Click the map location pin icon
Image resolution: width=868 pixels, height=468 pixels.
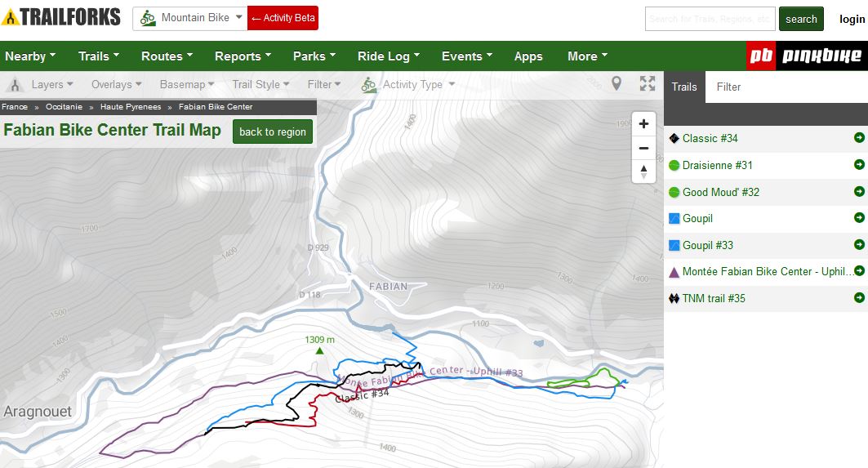click(617, 83)
